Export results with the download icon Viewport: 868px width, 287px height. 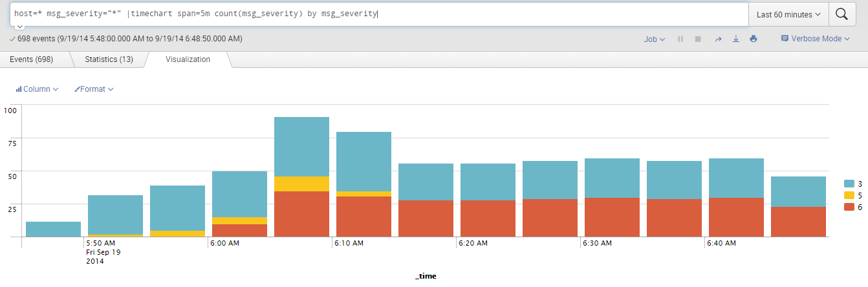tap(735, 39)
